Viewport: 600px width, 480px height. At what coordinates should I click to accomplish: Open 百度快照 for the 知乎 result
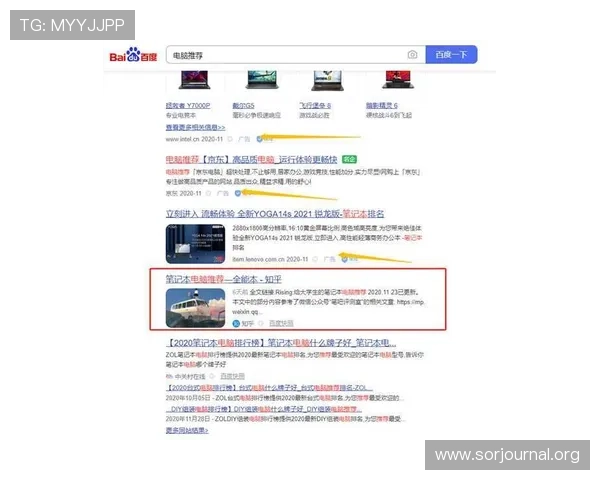[x=281, y=323]
